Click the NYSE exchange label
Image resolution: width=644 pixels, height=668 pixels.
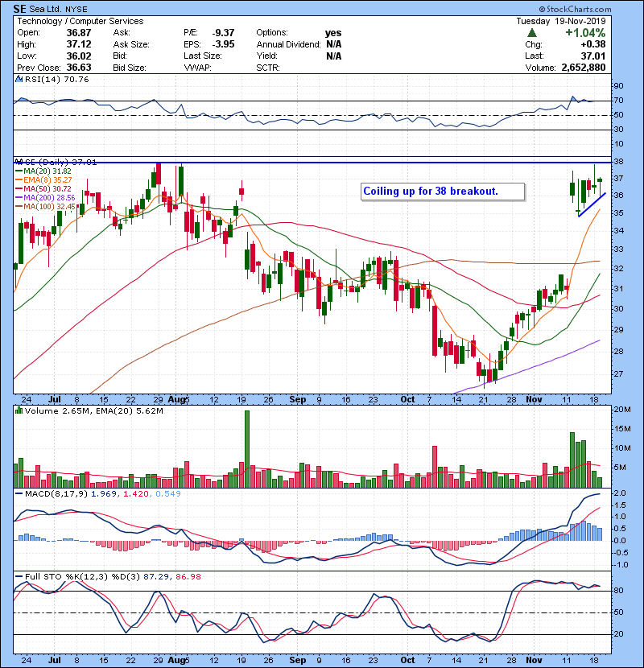pos(76,10)
